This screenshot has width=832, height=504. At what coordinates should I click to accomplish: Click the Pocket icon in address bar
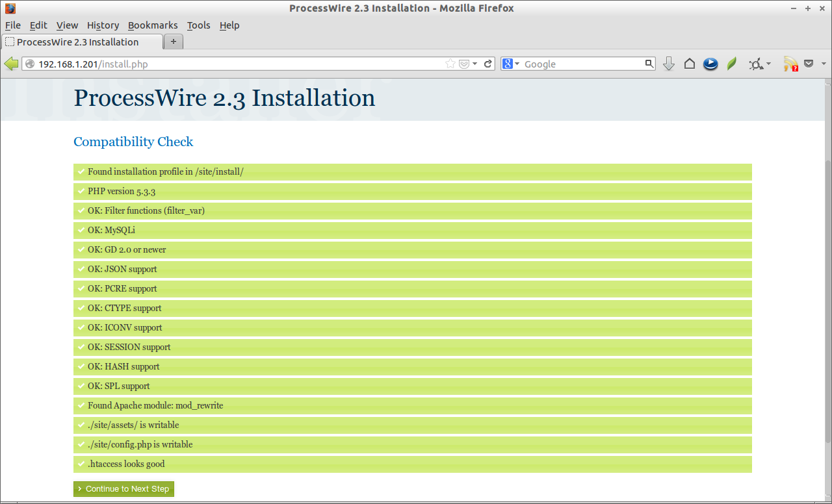pyautogui.click(x=464, y=64)
